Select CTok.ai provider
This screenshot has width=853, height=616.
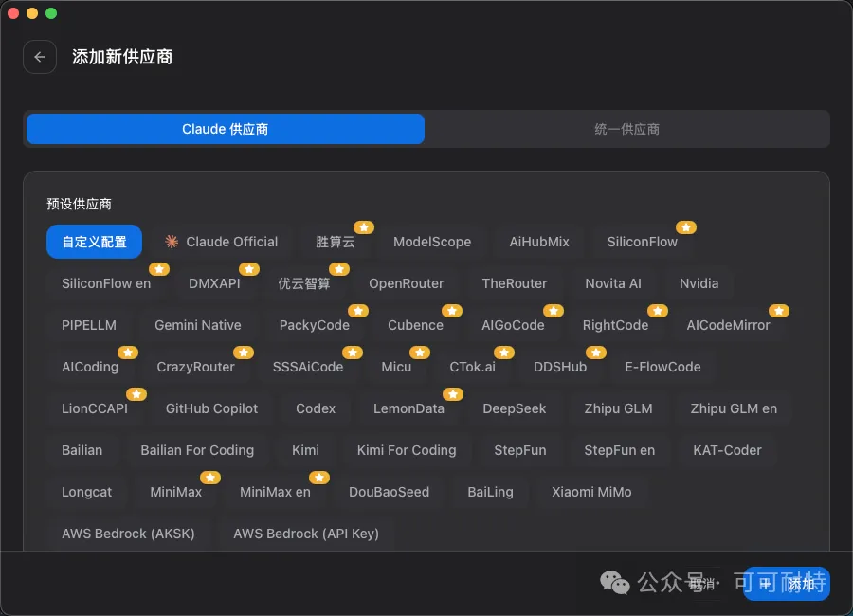[473, 367]
